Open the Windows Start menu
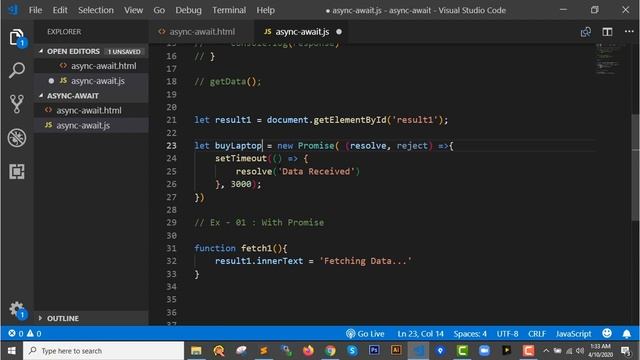Screen dimensions: 640x360 (12, 351)
